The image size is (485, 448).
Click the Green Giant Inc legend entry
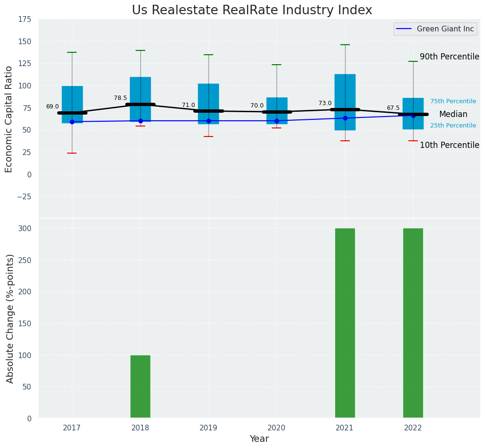click(445, 29)
